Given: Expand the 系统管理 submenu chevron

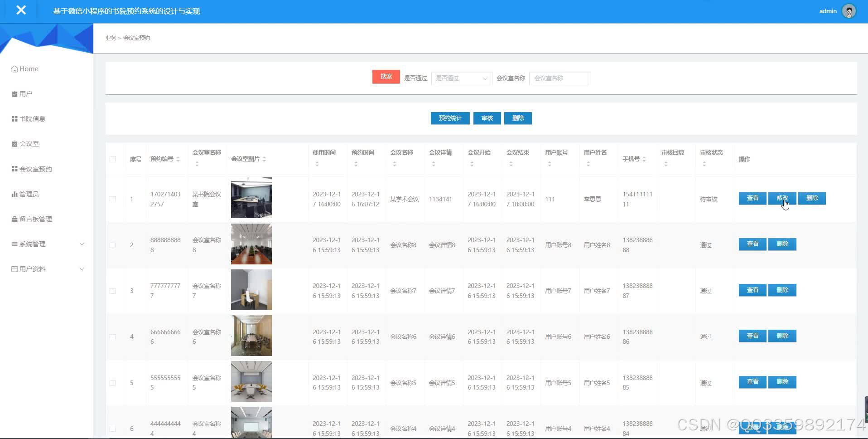Looking at the screenshot, I should [x=82, y=244].
